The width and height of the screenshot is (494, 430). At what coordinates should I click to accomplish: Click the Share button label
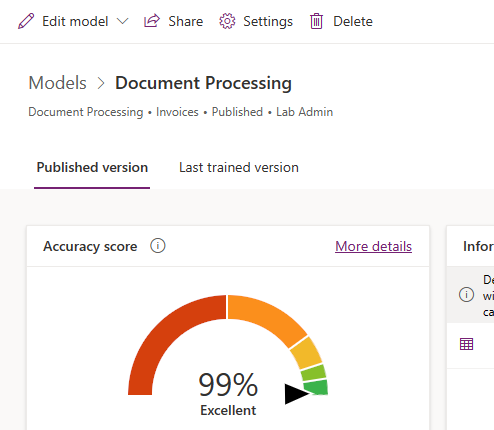pyautogui.click(x=186, y=21)
